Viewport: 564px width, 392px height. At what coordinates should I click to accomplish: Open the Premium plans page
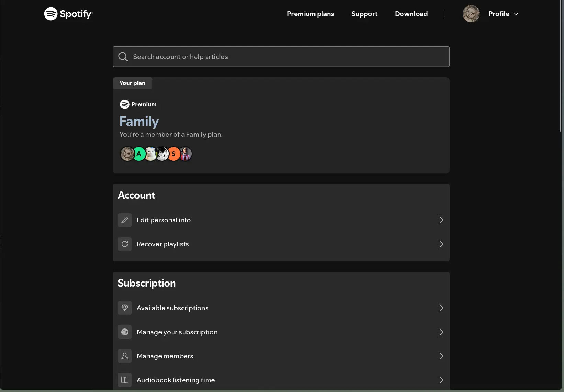pos(310,14)
